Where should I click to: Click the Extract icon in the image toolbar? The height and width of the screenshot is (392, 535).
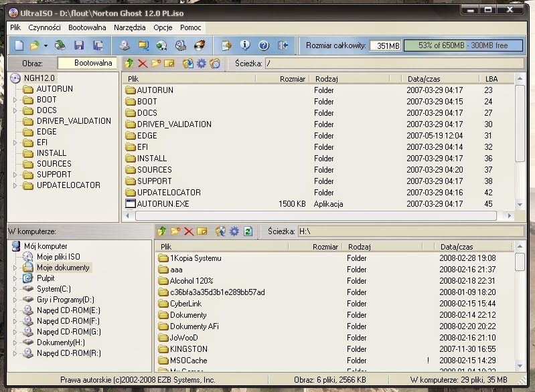tap(187, 64)
